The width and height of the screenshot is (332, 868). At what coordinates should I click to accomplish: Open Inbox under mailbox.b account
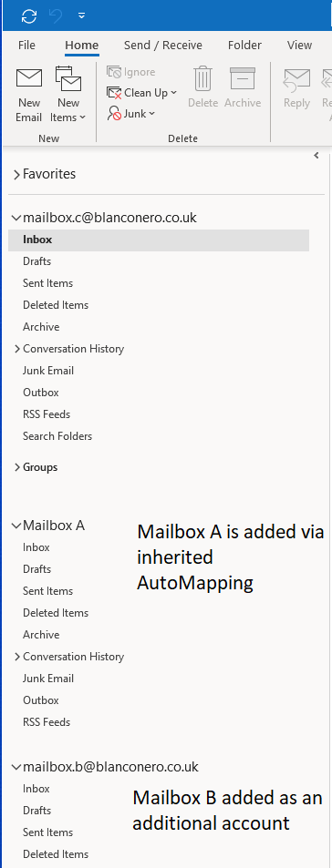tap(36, 789)
